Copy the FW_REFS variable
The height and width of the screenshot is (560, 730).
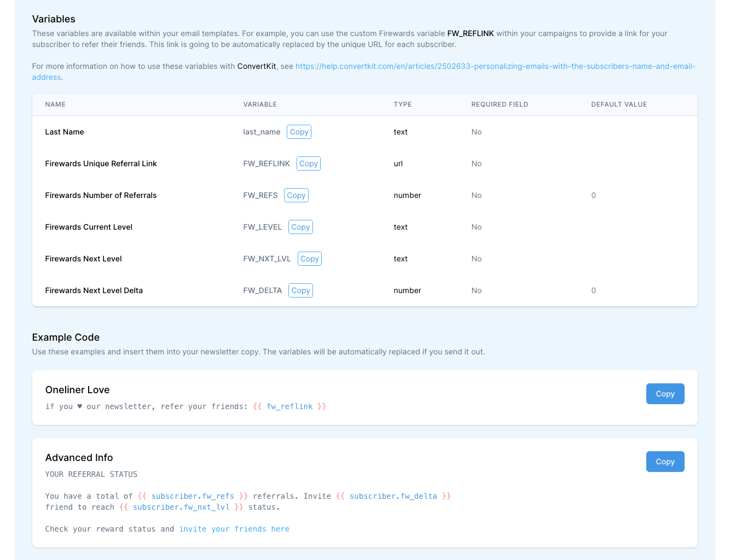pos(296,195)
